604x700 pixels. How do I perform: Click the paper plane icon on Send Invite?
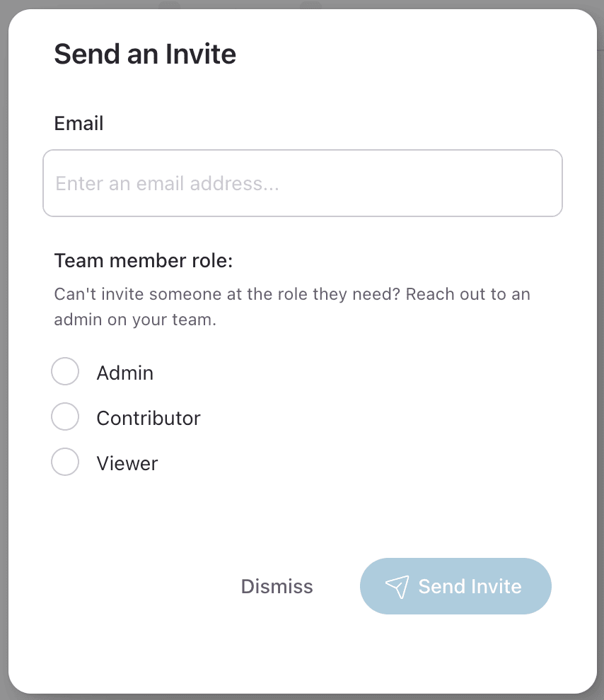pos(397,587)
